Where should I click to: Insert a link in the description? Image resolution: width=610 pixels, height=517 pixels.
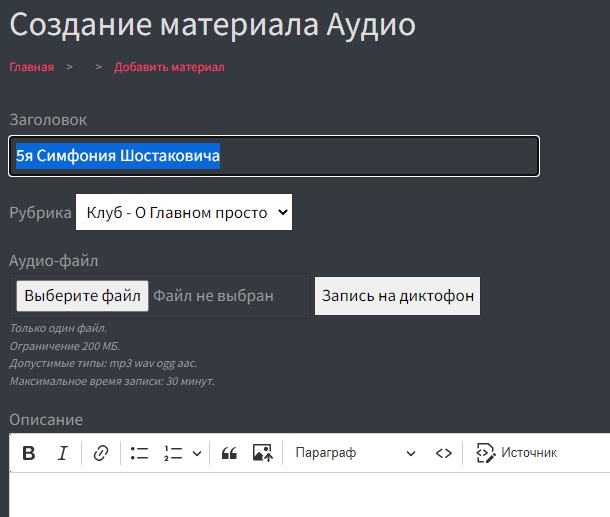click(x=101, y=453)
